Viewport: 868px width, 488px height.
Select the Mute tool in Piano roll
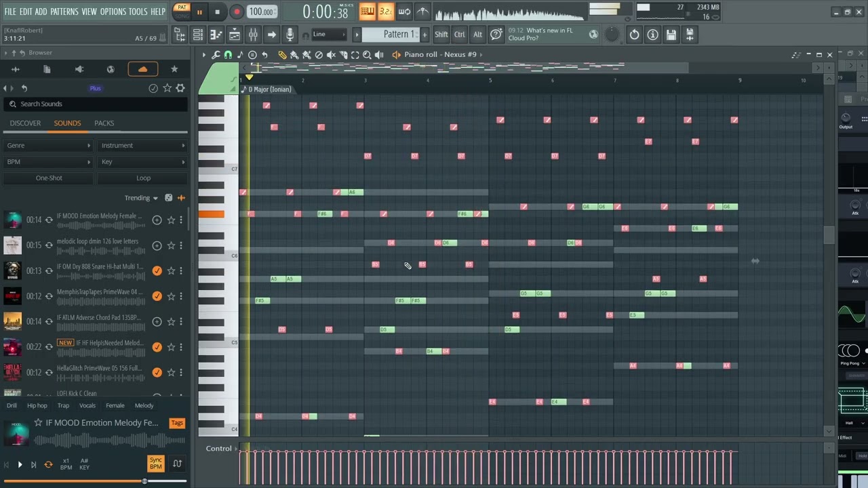(331, 55)
